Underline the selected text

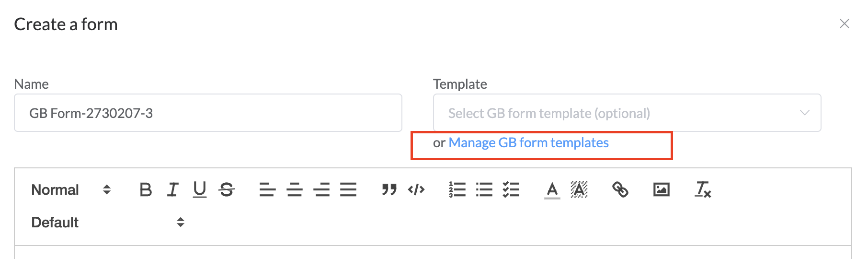200,190
